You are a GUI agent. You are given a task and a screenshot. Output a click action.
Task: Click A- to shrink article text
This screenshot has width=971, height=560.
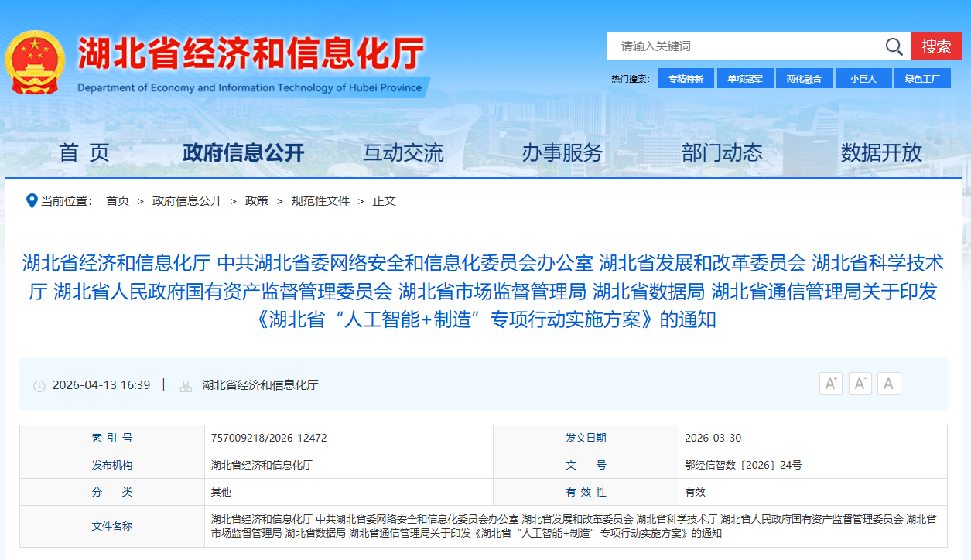coord(860,383)
